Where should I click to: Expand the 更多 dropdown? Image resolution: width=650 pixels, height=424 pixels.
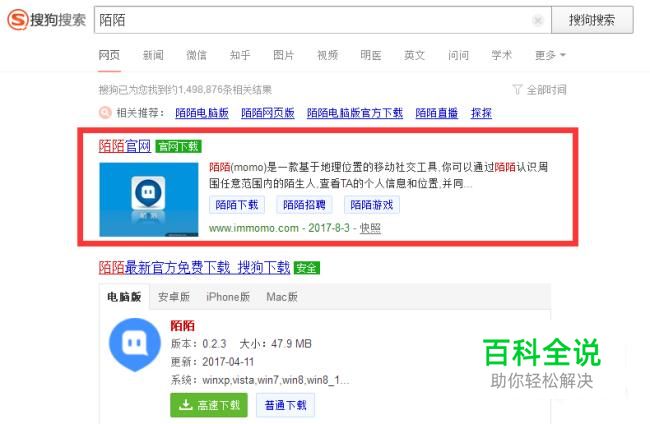pyautogui.click(x=550, y=55)
